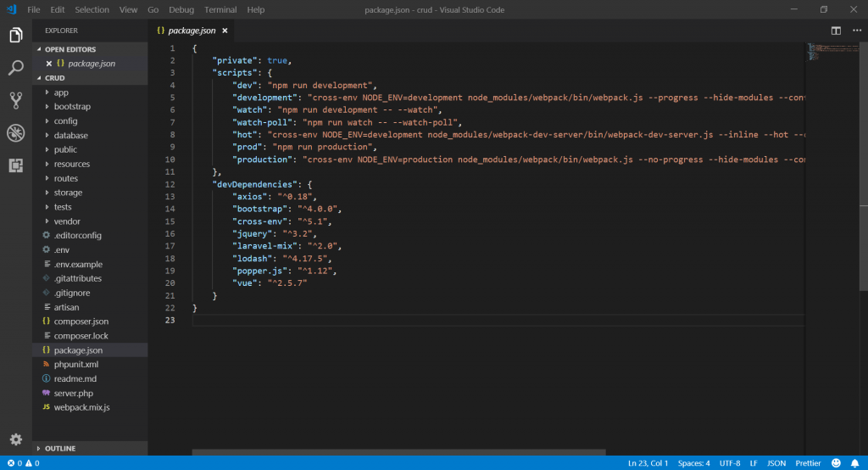Open the Terminal menu
This screenshot has width=868, height=470.
coord(220,9)
